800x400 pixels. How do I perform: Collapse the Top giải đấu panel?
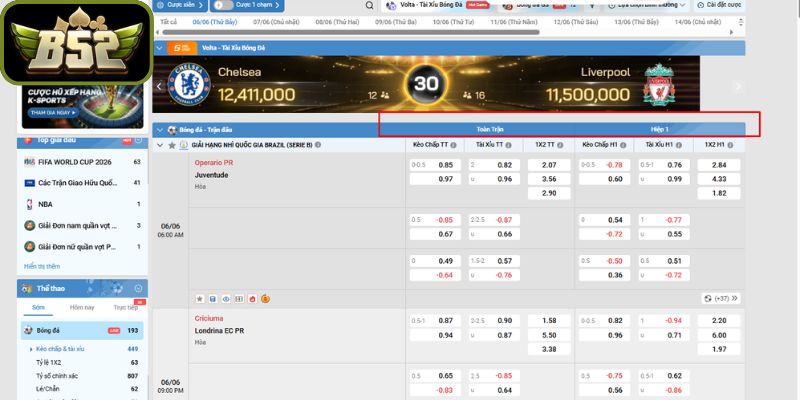[138, 140]
